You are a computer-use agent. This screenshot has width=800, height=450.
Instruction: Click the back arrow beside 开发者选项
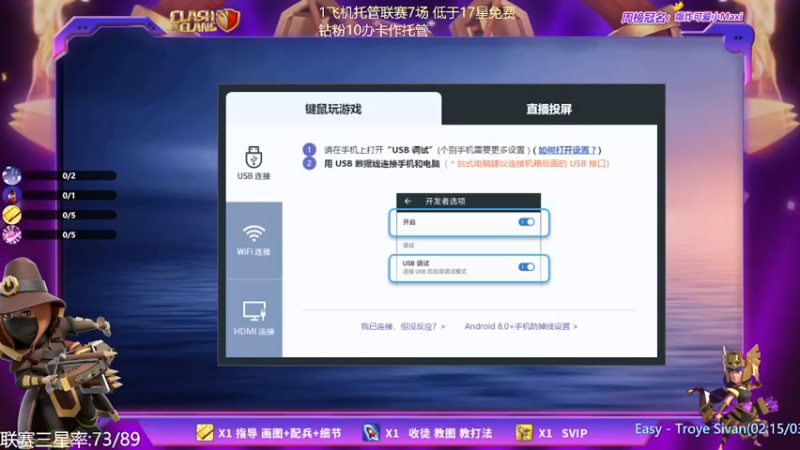tap(408, 201)
